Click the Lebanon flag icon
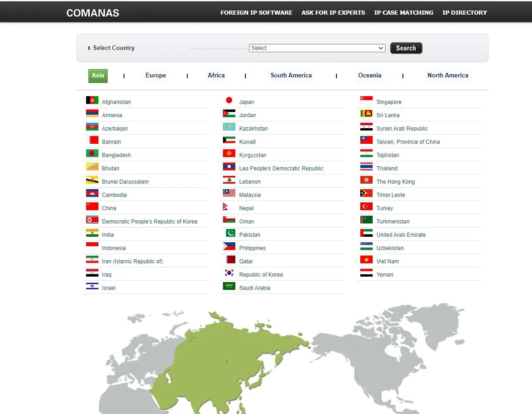The height and width of the screenshot is (414, 532). tap(229, 180)
